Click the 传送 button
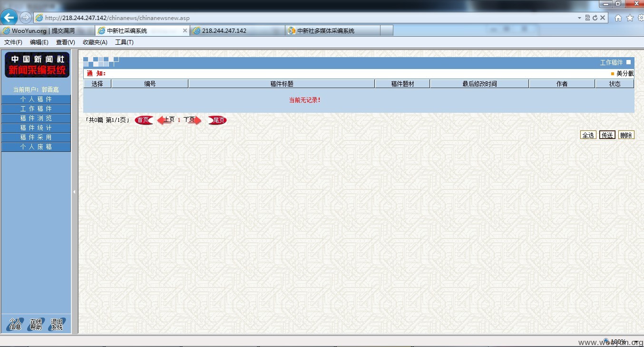Image resolution: width=644 pixels, height=347 pixels. click(607, 135)
